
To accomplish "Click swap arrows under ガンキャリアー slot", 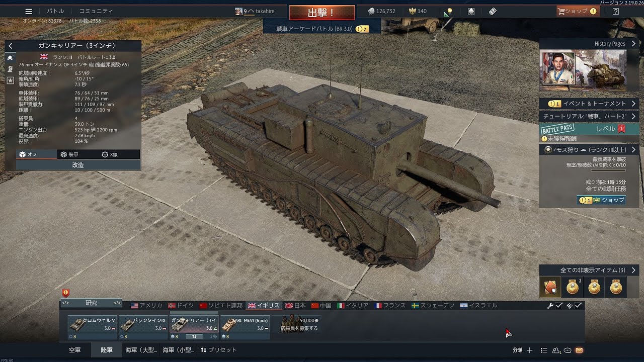I will pyautogui.click(x=194, y=336).
